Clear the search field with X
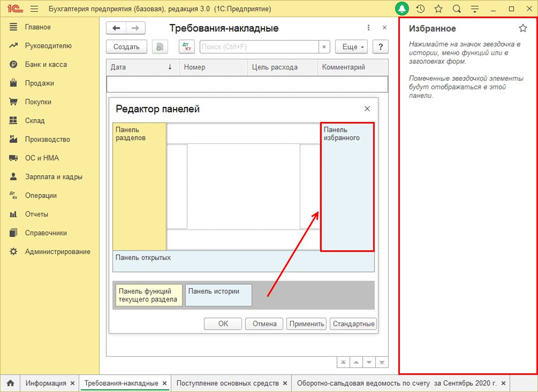Viewport: 538px width, 392px height. [324, 47]
